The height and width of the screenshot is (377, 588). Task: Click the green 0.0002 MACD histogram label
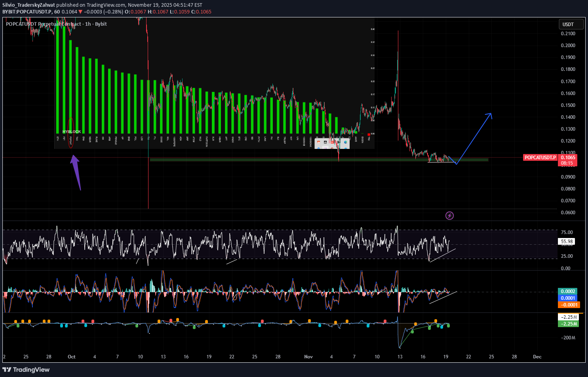(x=568, y=291)
